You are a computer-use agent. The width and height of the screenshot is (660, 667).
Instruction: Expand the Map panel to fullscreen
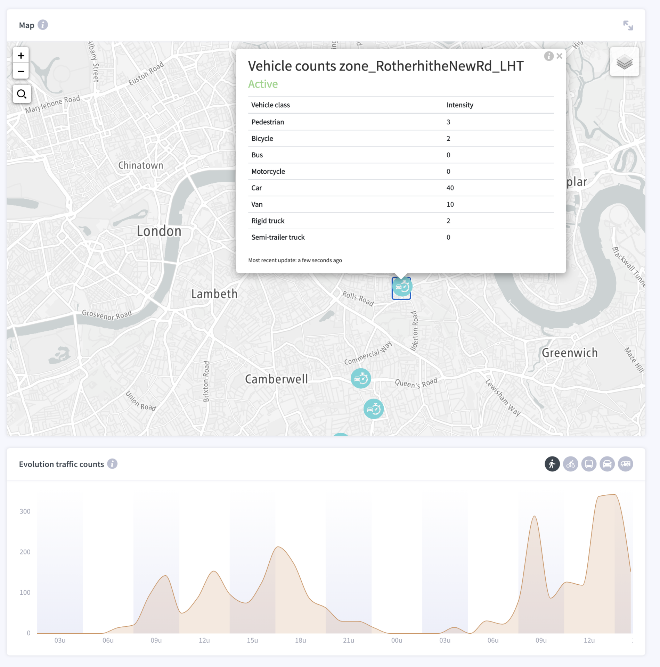tap(628, 25)
